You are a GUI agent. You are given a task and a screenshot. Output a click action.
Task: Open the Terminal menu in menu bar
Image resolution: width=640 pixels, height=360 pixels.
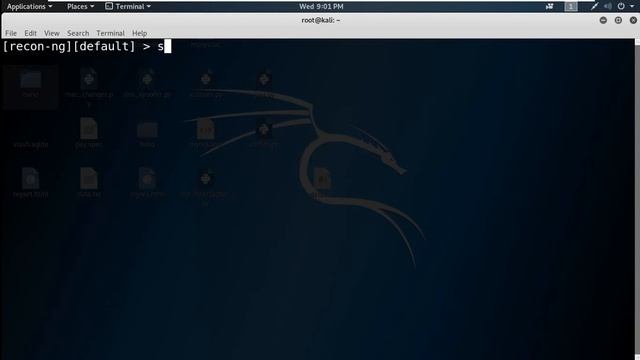click(110, 33)
